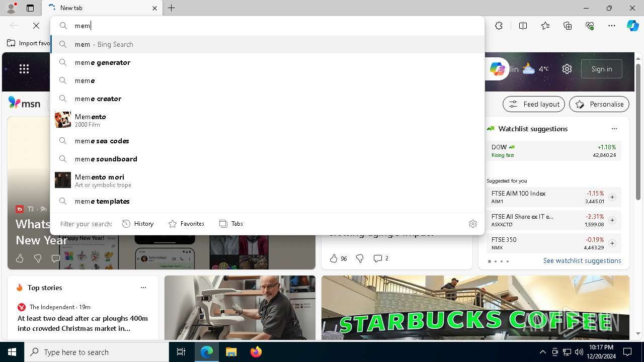Stop loading the page
Image resolution: width=644 pixels, height=362 pixels.
pyautogui.click(x=36, y=26)
